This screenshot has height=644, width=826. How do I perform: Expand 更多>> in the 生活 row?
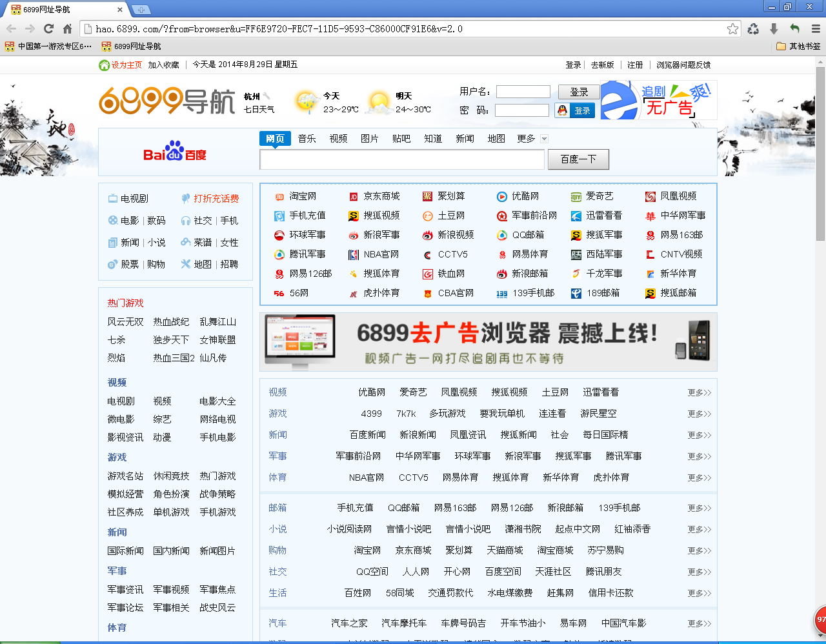pyautogui.click(x=700, y=593)
